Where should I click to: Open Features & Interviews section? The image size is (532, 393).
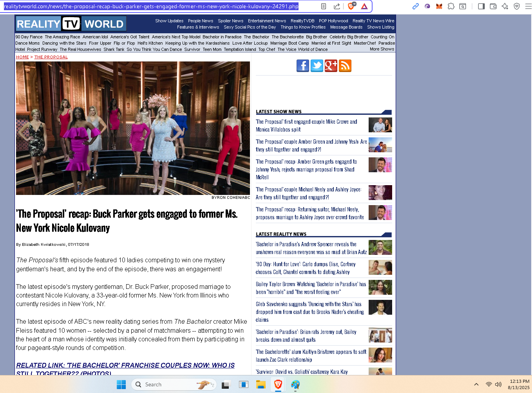198,27
